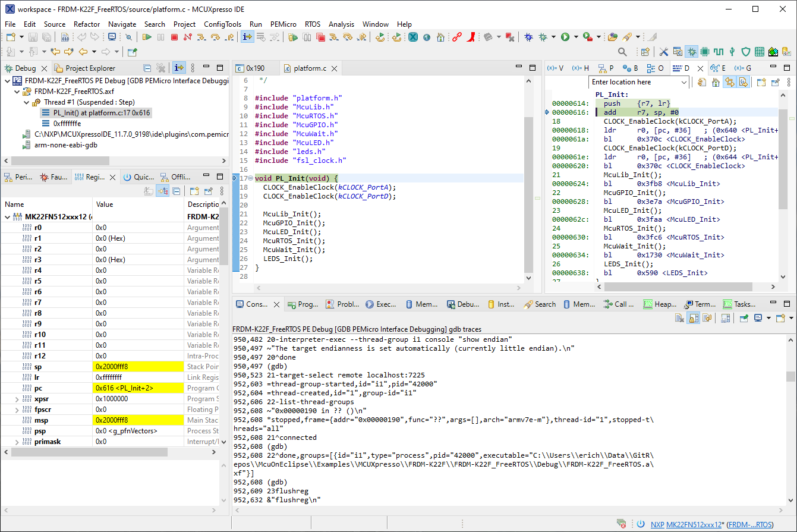Collapse the Thread #1 tree node
797x532 pixels.
(27, 102)
